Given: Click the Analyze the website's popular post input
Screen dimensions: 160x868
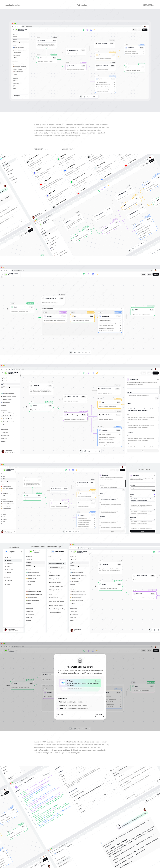Looking at the screenshot, I should pyautogui.click(x=143, y=488).
